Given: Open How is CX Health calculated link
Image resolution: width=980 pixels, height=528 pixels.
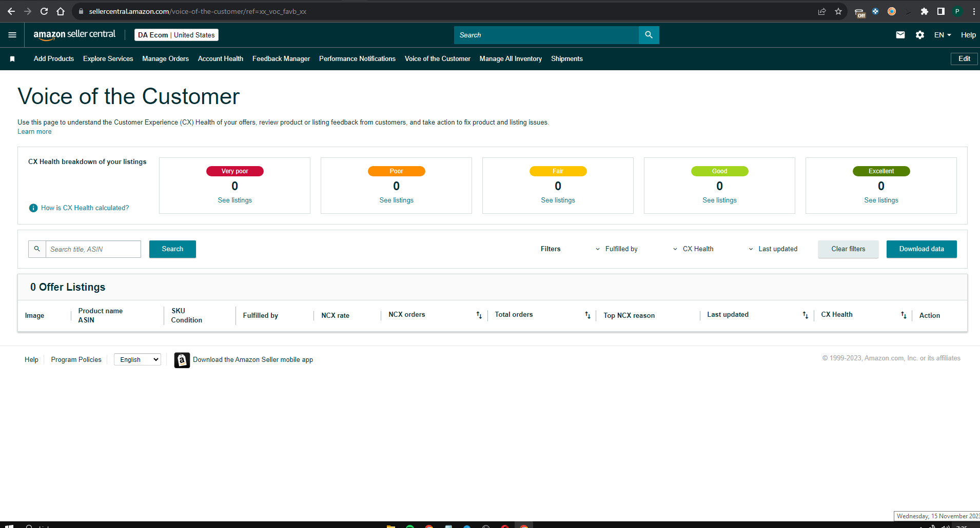Looking at the screenshot, I should [x=85, y=208].
